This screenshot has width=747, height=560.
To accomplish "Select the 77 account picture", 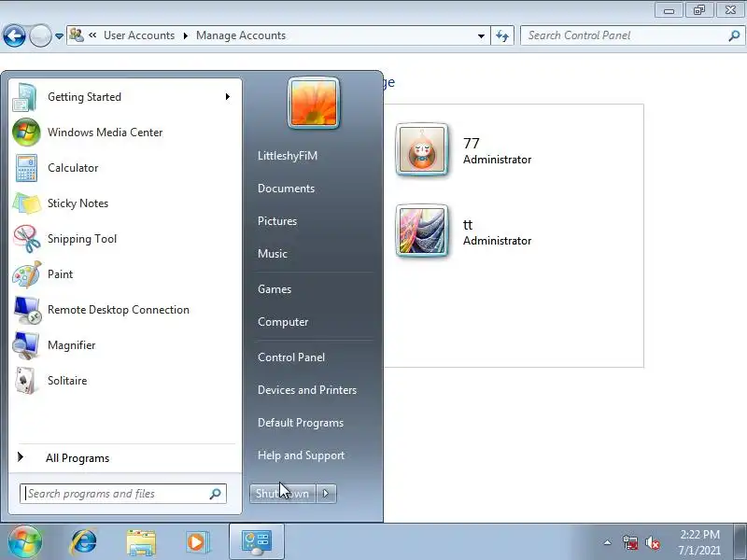I will [422, 150].
